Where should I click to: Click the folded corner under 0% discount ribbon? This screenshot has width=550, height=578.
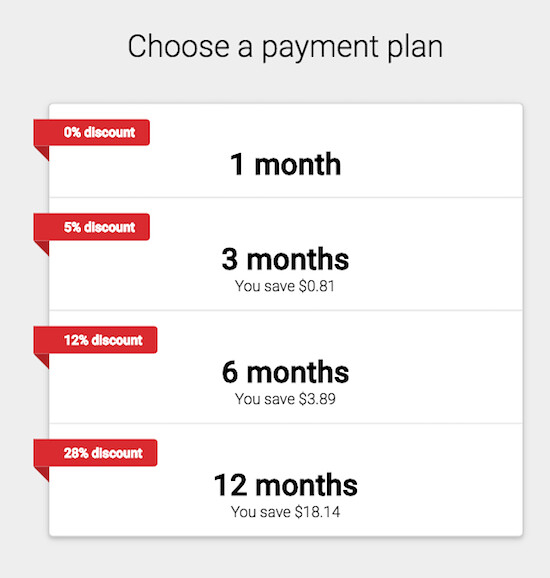(x=44, y=152)
